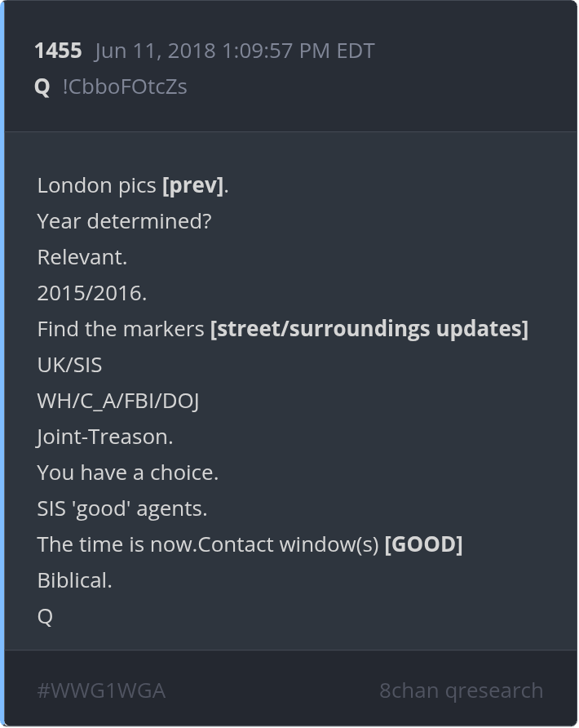This screenshot has width=579, height=728.
Task: Click the bold [prev] reference
Action: (x=193, y=185)
